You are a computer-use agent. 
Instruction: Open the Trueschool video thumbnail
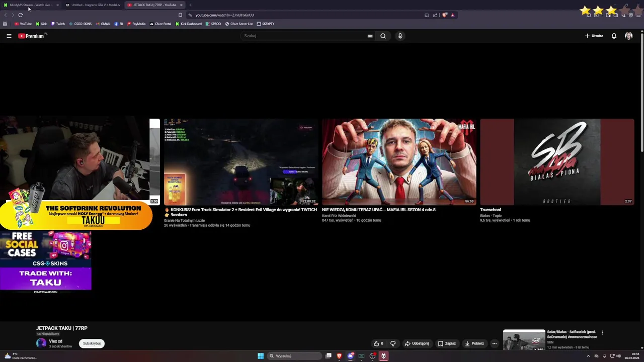click(557, 162)
